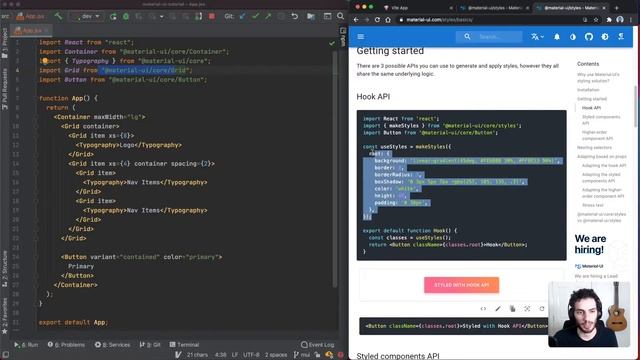Go to Installation in Contents
Screen dimensions: 640x360
point(588,90)
